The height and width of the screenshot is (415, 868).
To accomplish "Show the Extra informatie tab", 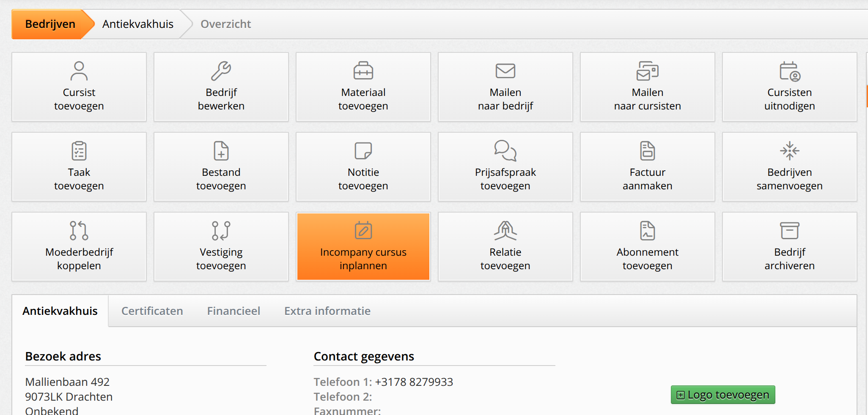I will pyautogui.click(x=327, y=311).
